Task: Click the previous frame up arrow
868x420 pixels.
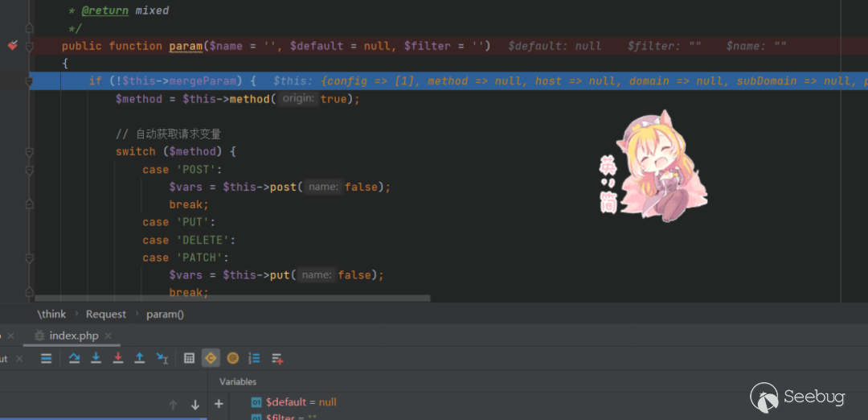Action: point(174,405)
